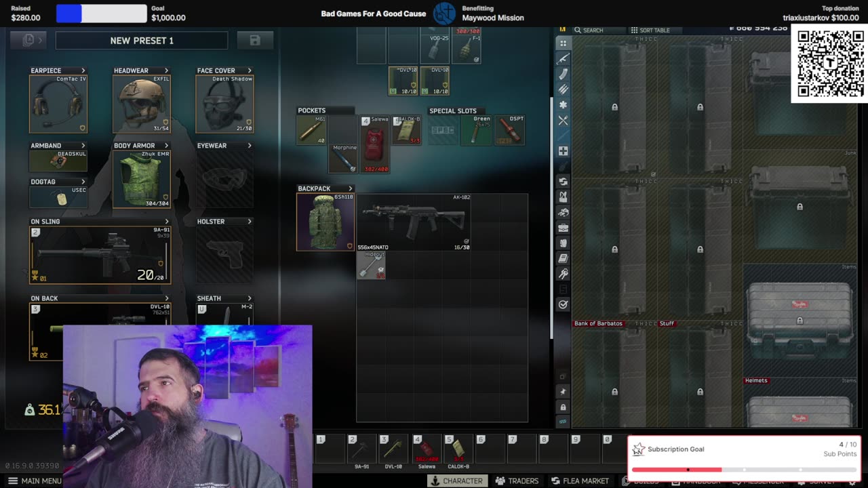
Task: Select the Death Shadow face mask
Action: 224,104
